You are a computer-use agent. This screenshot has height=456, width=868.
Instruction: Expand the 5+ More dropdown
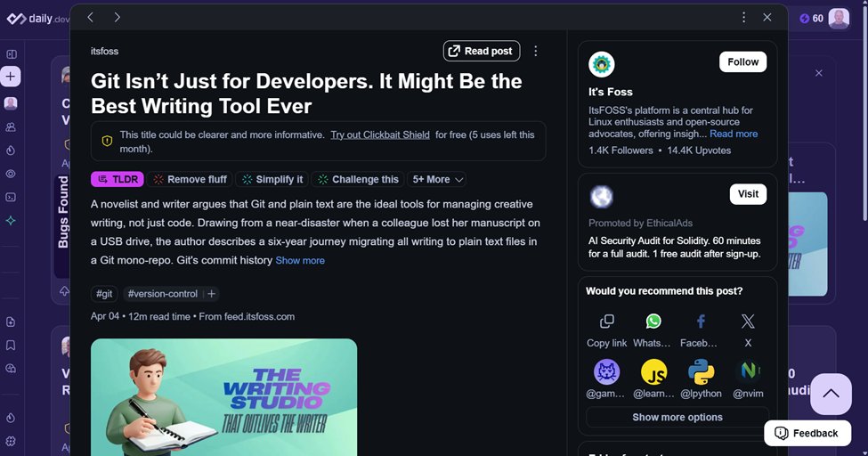point(437,179)
